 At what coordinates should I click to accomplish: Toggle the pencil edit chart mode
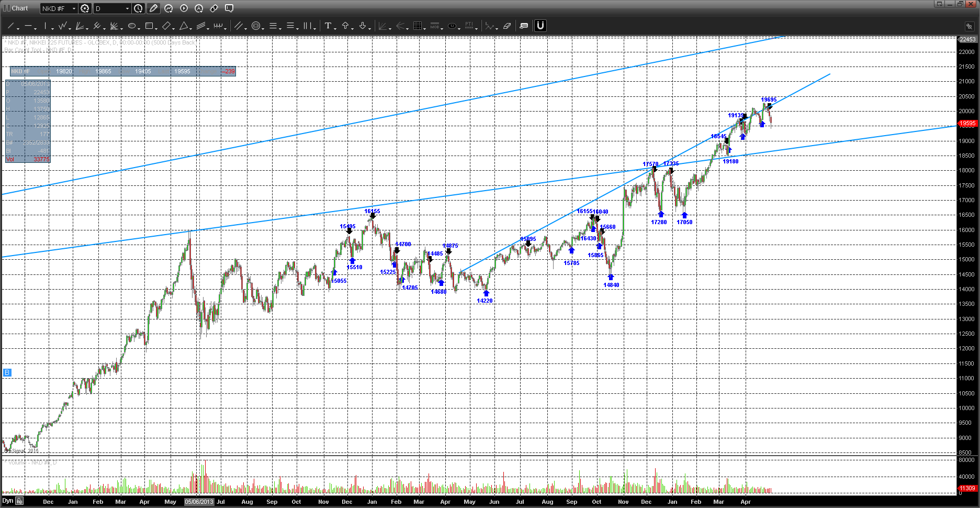(x=153, y=8)
